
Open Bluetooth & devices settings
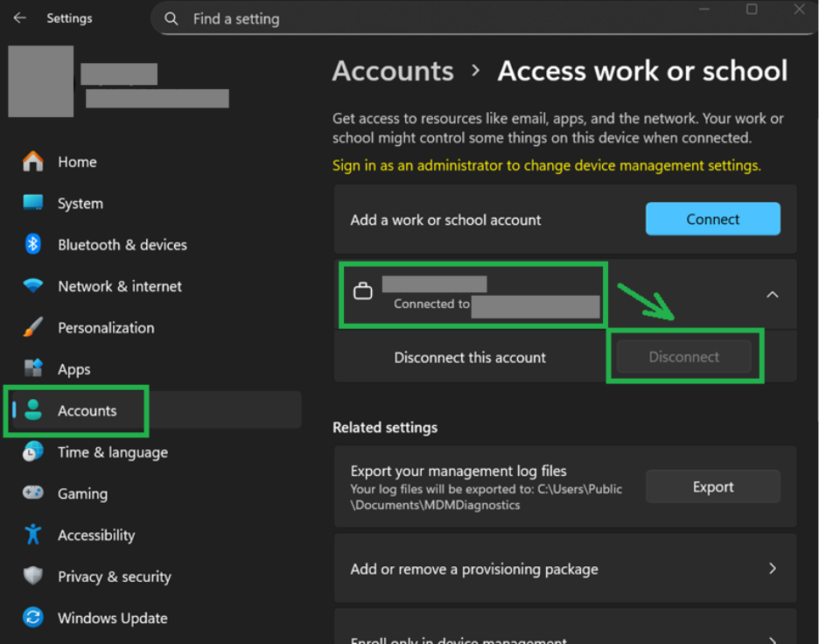(x=32, y=245)
